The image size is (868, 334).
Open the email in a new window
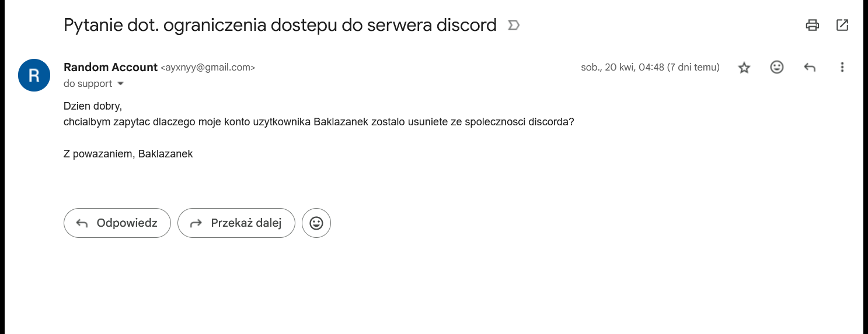[842, 25]
